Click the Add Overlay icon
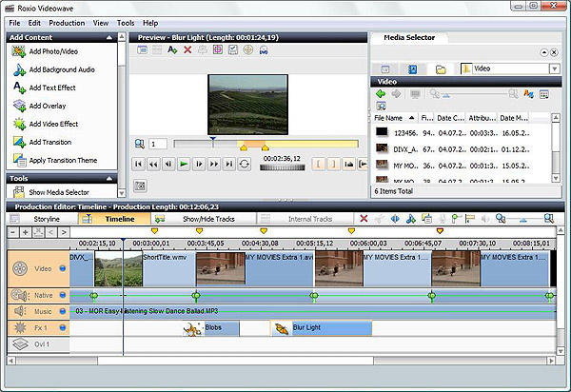This screenshot has width=571, height=392. click(19, 106)
